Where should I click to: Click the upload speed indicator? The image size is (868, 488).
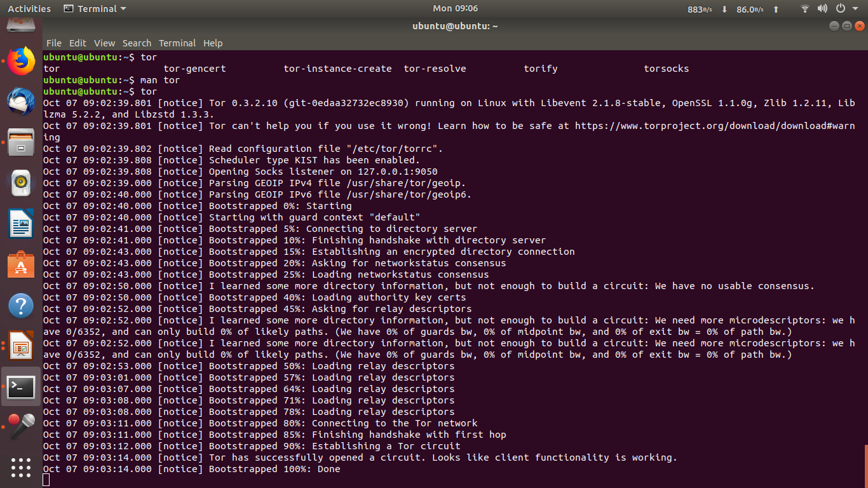pos(758,10)
